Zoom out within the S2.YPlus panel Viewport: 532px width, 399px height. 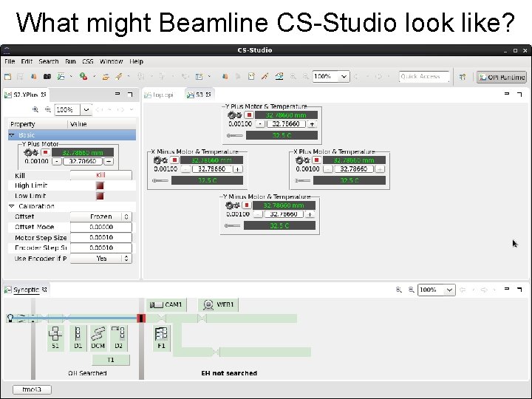[x=48, y=109]
